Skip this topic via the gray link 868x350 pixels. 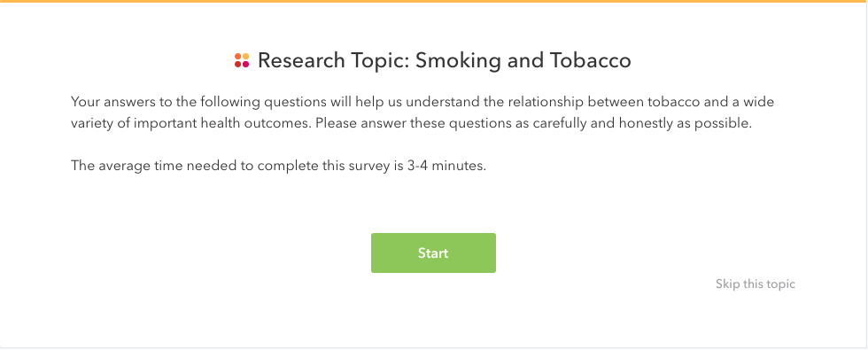[x=755, y=284]
